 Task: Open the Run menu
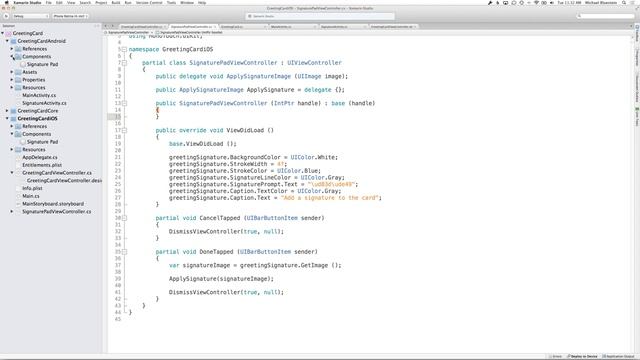pos(128,2)
